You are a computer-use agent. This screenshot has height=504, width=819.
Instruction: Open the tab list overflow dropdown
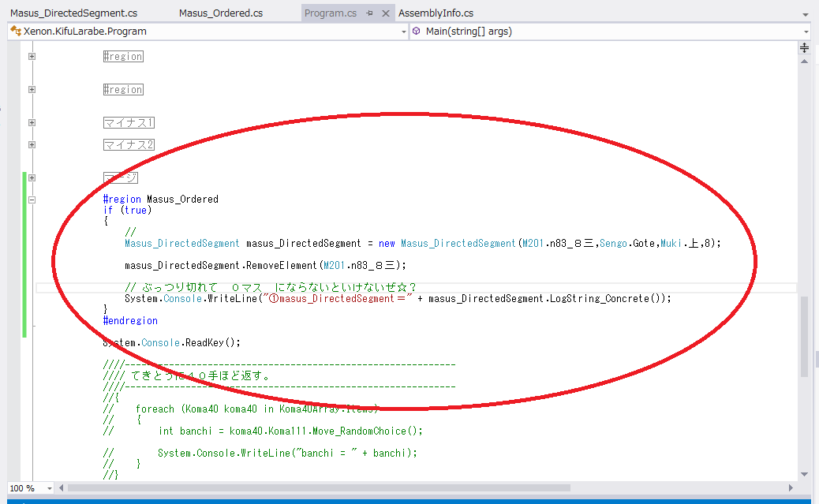tap(805, 15)
